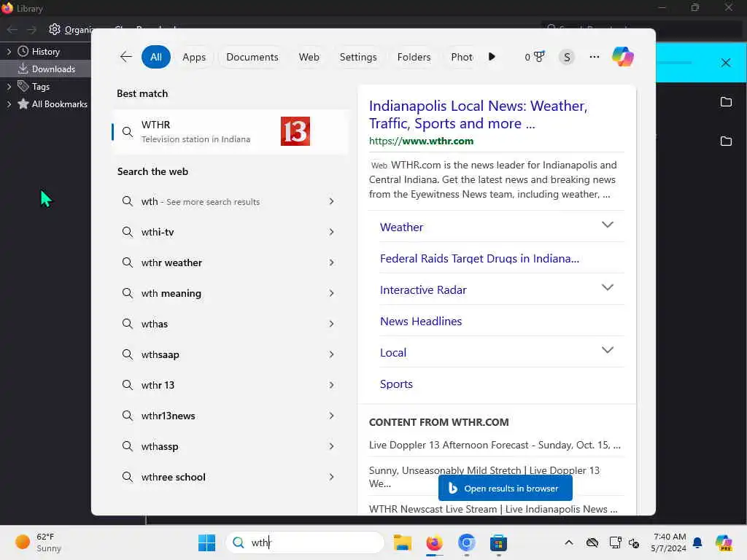Click the display connection tray icon

tap(616, 542)
